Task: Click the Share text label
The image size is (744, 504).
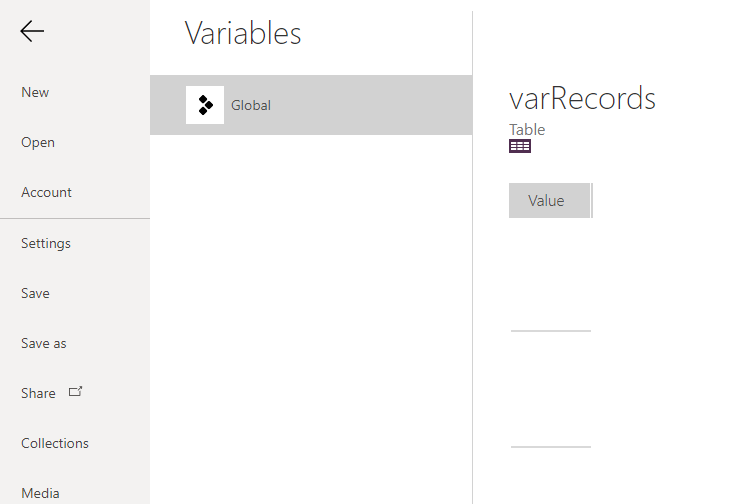Action: pyautogui.click(x=38, y=393)
